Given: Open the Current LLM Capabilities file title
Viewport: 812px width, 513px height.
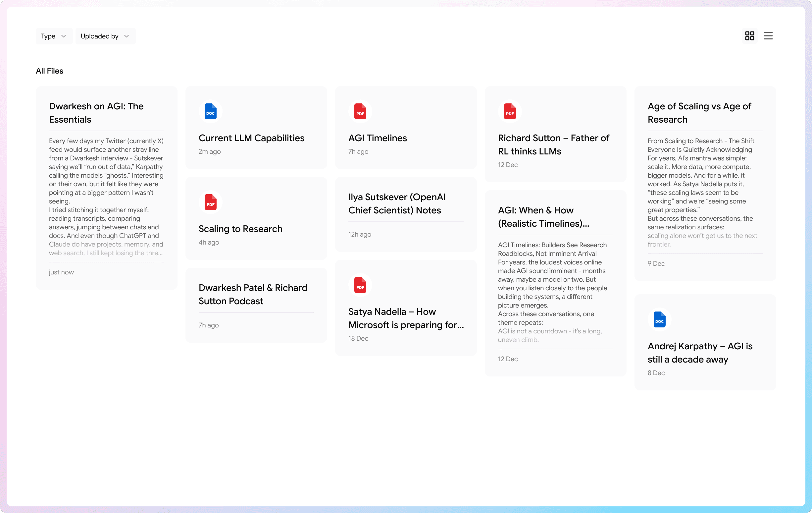Looking at the screenshot, I should 251,138.
